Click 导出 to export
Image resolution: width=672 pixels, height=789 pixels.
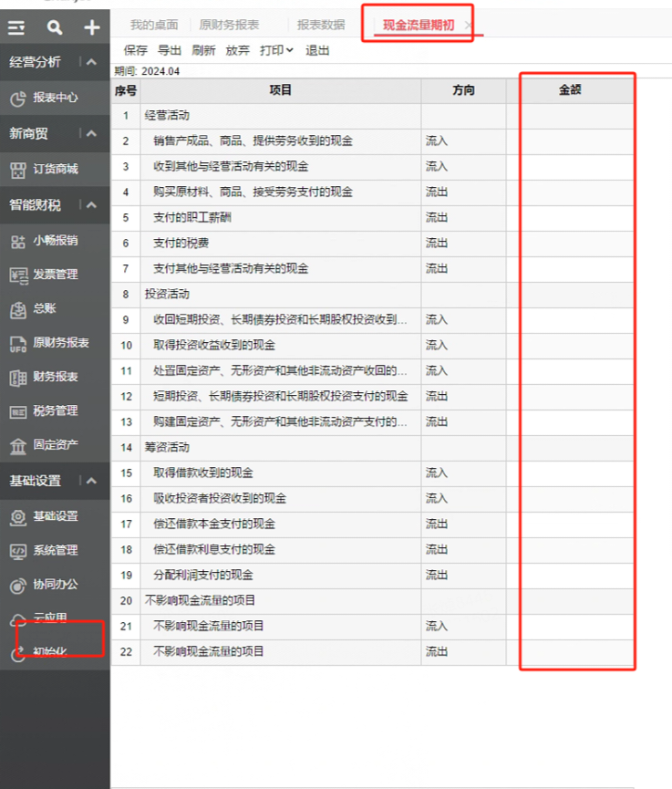pyautogui.click(x=169, y=50)
